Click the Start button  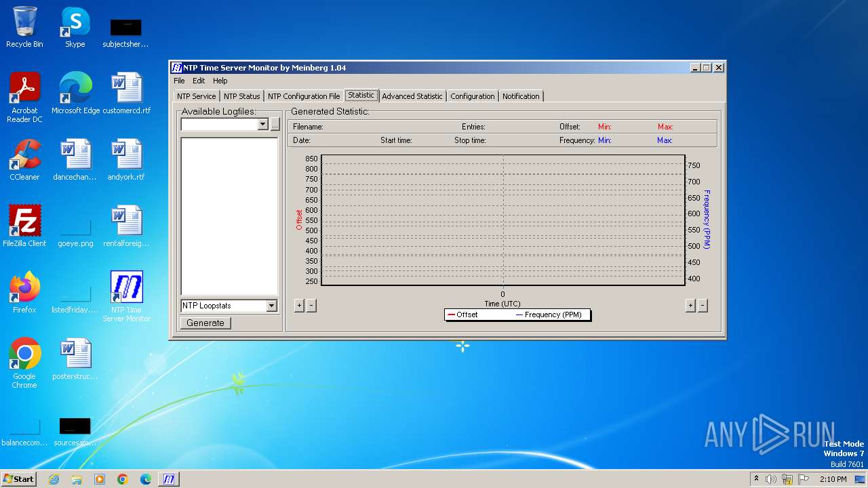(x=19, y=479)
